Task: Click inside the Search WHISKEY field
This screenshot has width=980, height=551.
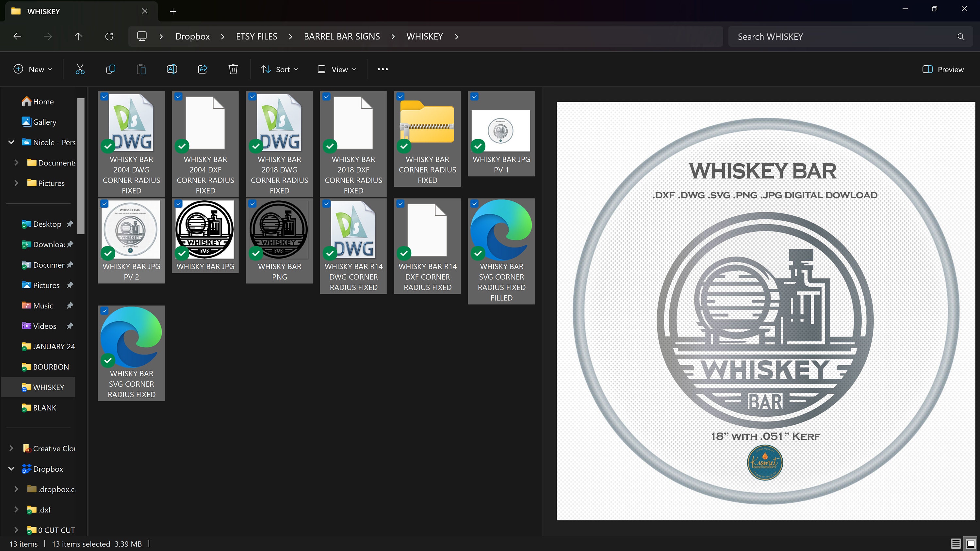Action: [x=837, y=36]
